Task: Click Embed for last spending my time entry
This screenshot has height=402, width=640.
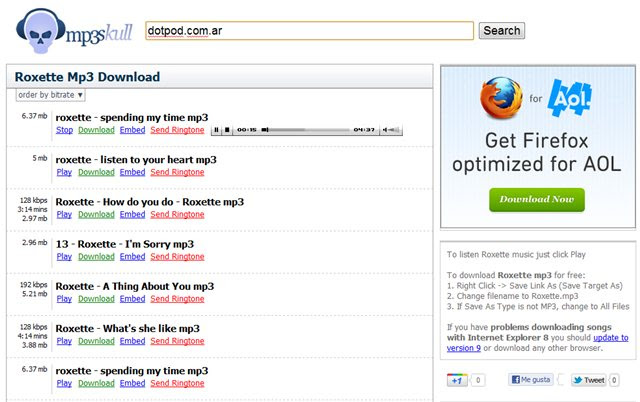Action: (x=132, y=383)
